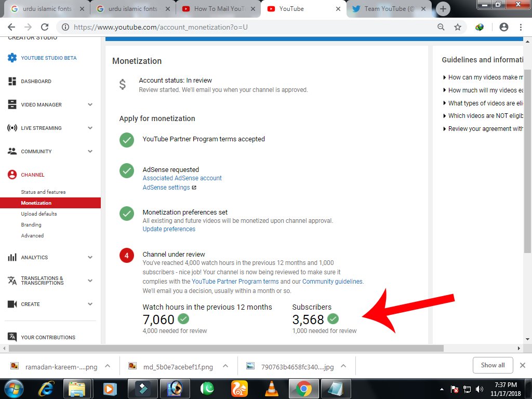Open Community guidelines link
Image resolution: width=532 pixels, height=399 pixels.
tap(332, 281)
